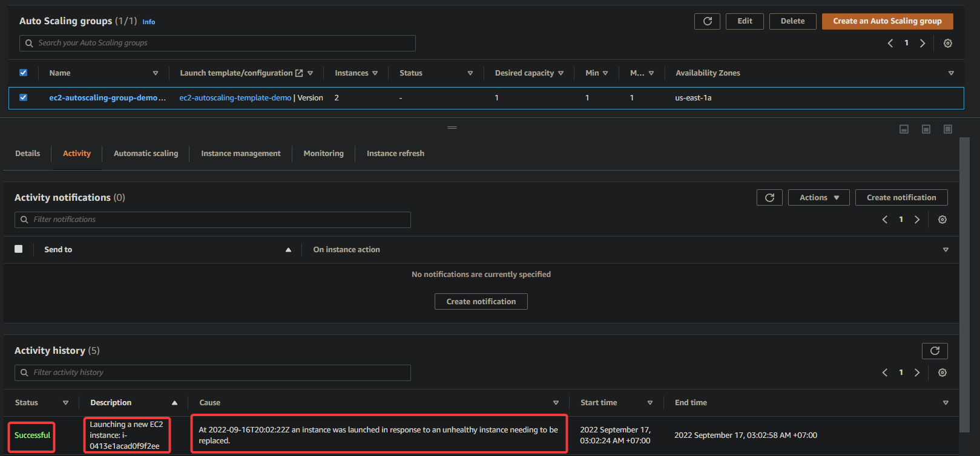Sort by Launch template/configuration column arrow
The height and width of the screenshot is (456, 980).
[311, 73]
